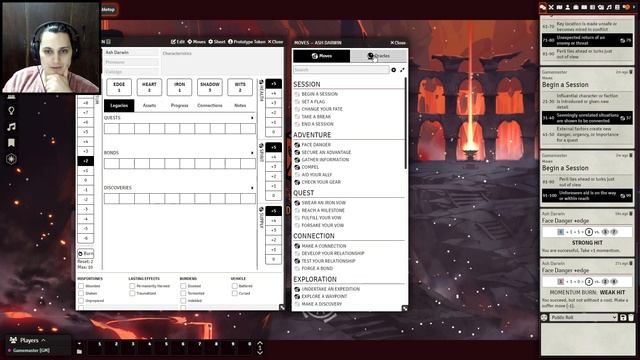Screen dimensions: 640x360
Task: Click the collapse-all arrows icon beside moves search
Action: point(402,70)
